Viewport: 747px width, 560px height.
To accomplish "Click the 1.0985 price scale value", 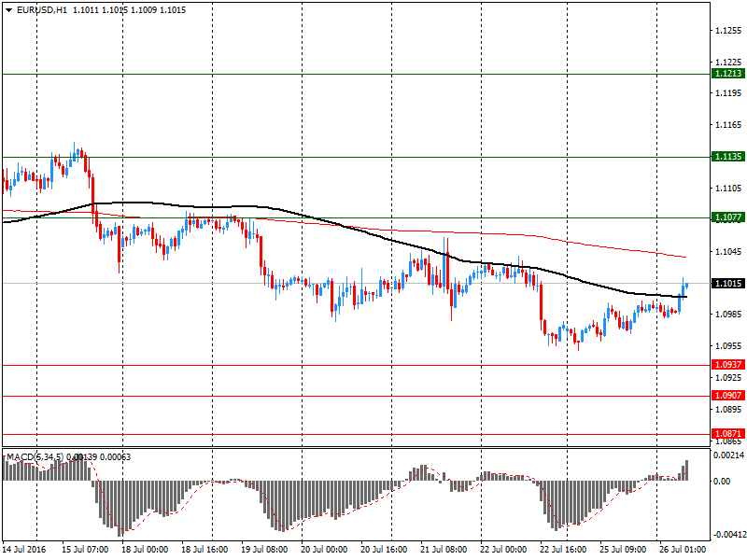I will tap(728, 314).
